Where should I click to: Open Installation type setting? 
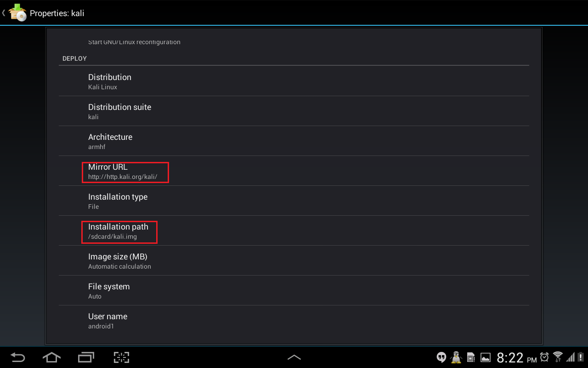[x=294, y=201]
